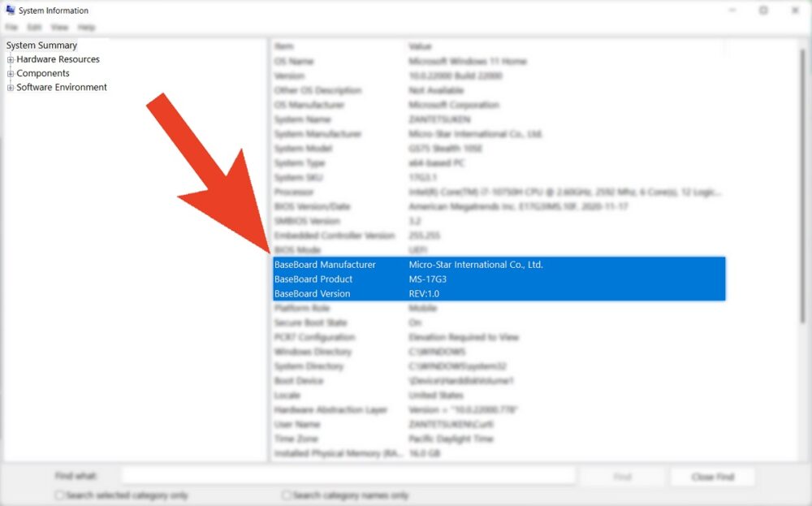The image size is (812, 506).
Task: Open the View menu
Action: (x=59, y=27)
